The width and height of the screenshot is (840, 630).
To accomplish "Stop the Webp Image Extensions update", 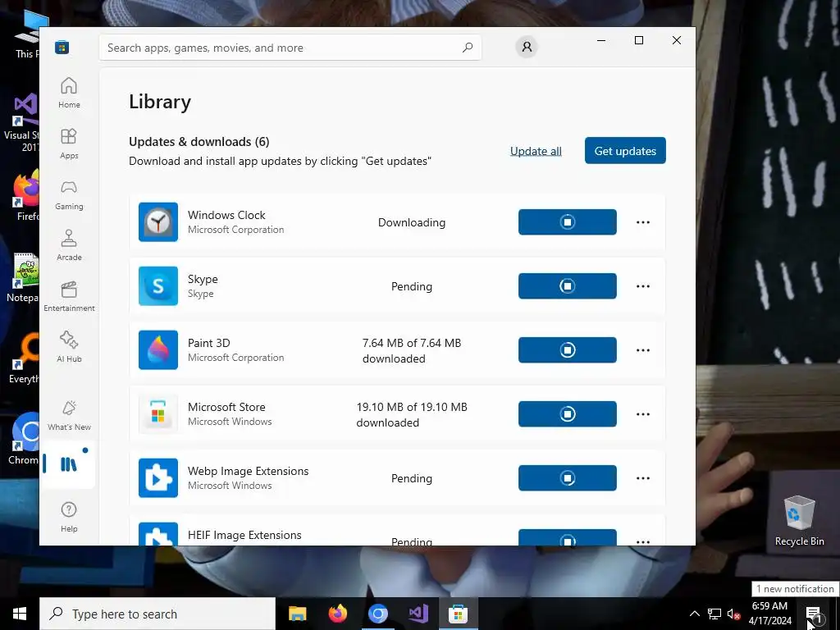I will (568, 478).
